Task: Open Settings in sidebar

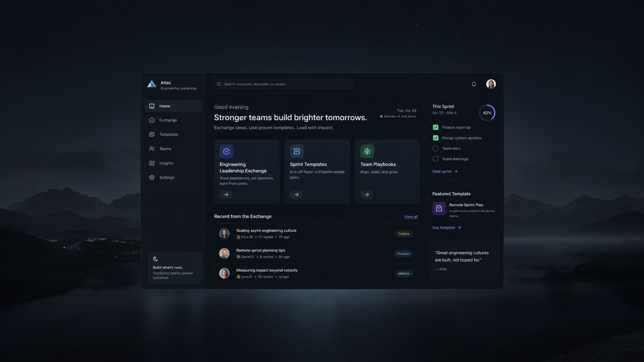Action: pos(173,177)
